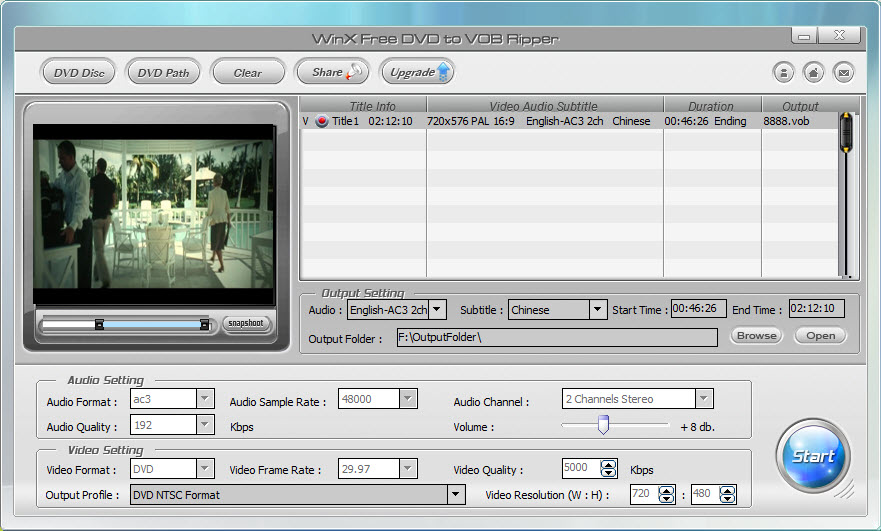The image size is (881, 531).
Task: Minimize the WinX ripper window
Action: 804,36
